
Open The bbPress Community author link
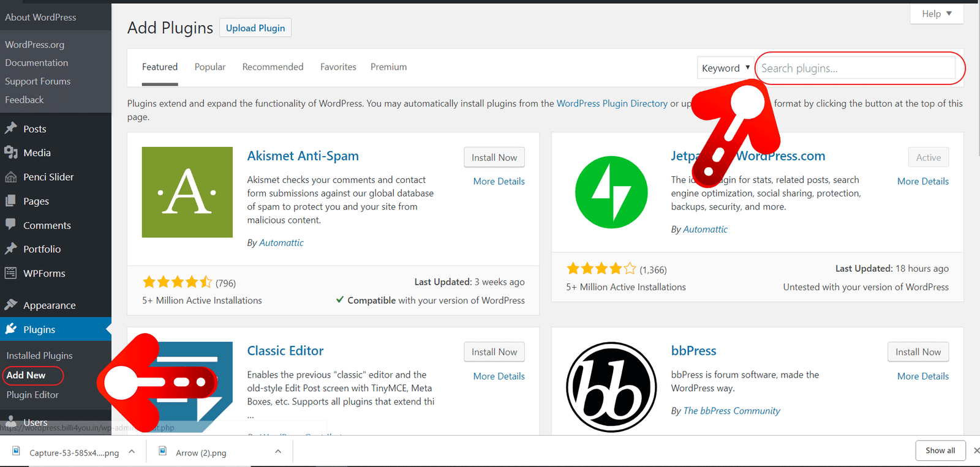731,411
